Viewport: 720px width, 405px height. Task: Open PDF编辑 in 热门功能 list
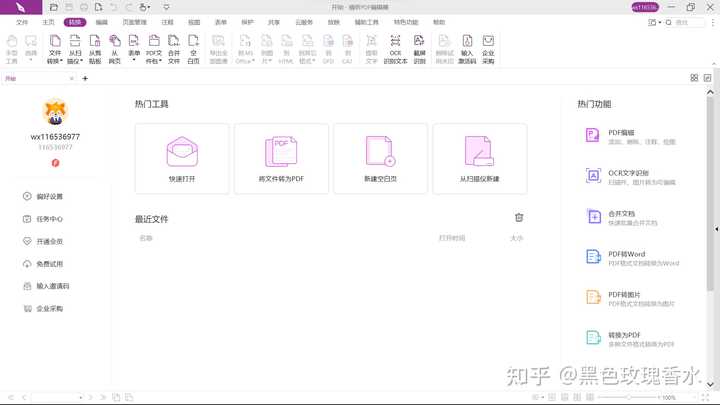[631, 136]
